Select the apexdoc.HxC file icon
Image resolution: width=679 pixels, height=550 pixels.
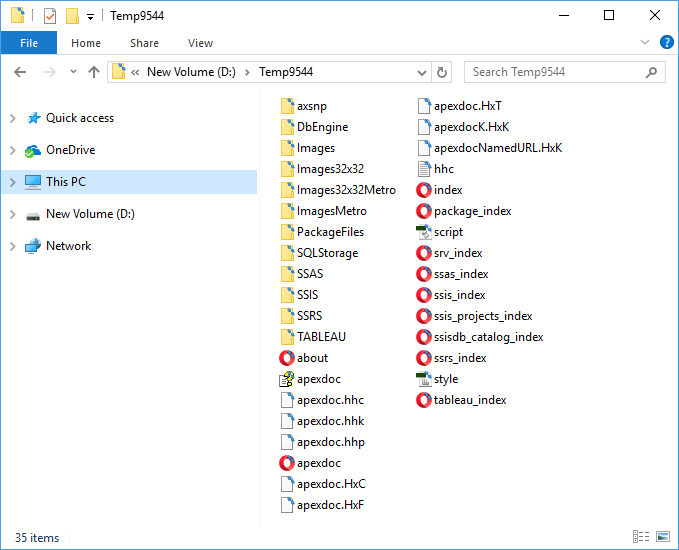click(287, 484)
